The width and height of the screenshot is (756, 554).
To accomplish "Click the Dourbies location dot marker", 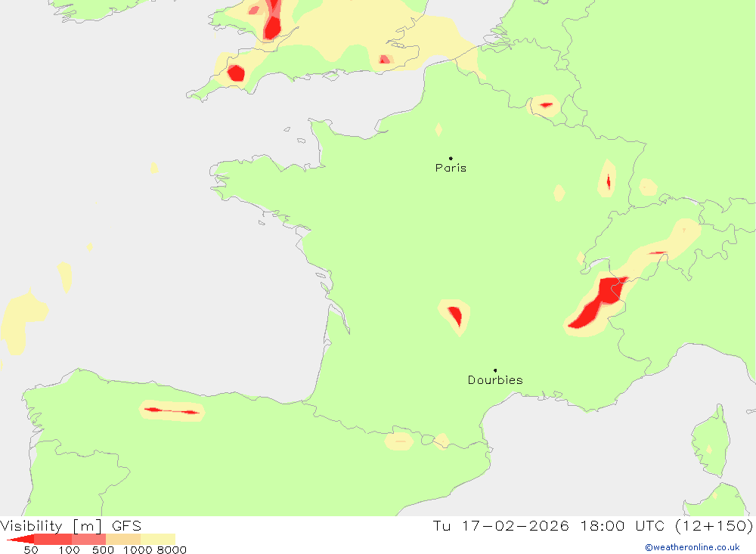I will tap(495, 370).
